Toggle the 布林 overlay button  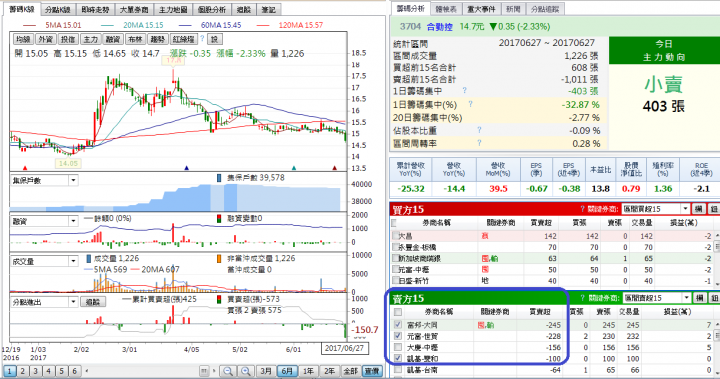(x=135, y=40)
